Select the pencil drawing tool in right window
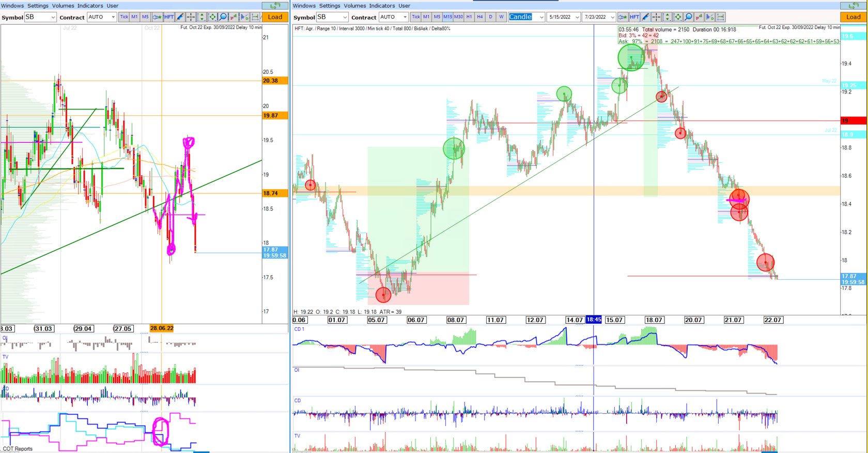 click(x=645, y=17)
